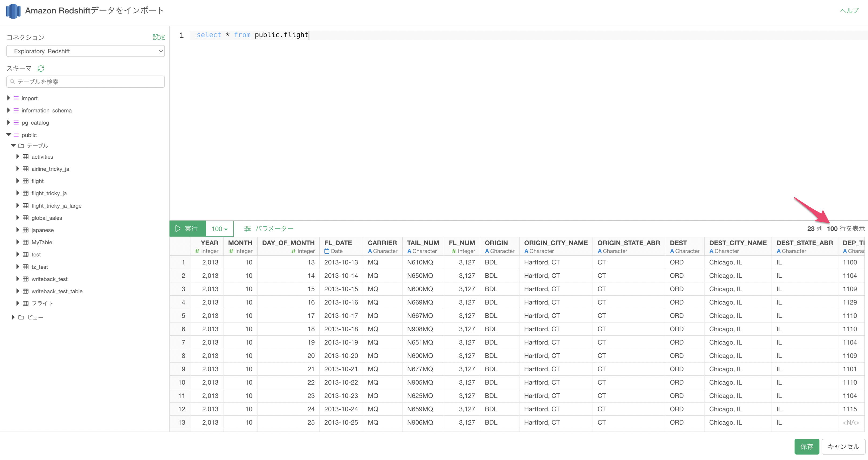Click the フライト table icon
Screen dimensions: 868x460
(25, 303)
